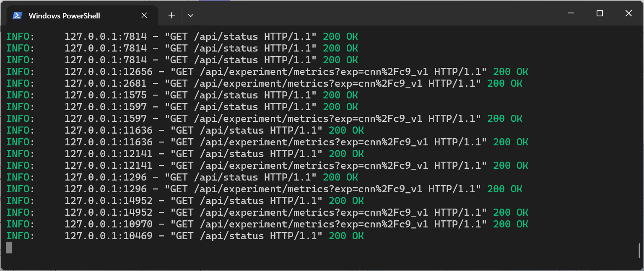Click the PowerShell icon in the tab

pos(17,15)
